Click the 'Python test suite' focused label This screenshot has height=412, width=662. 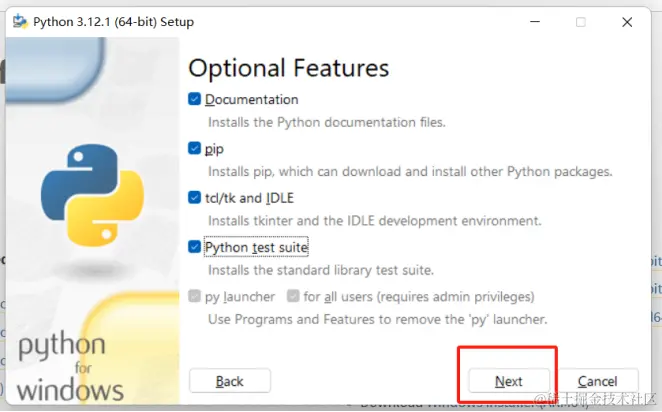click(x=256, y=247)
